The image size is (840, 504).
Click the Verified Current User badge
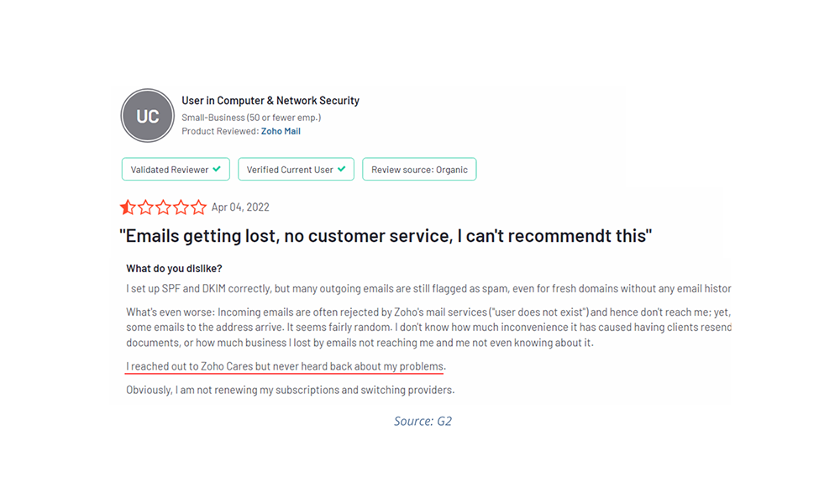click(x=296, y=169)
